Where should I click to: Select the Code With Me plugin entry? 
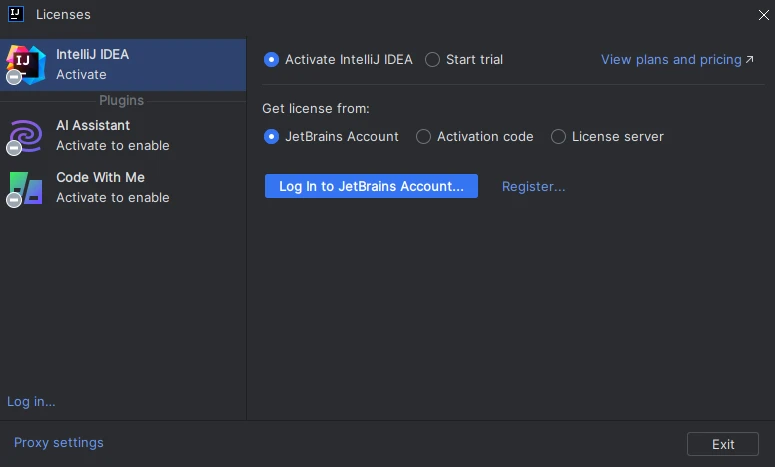[123, 188]
